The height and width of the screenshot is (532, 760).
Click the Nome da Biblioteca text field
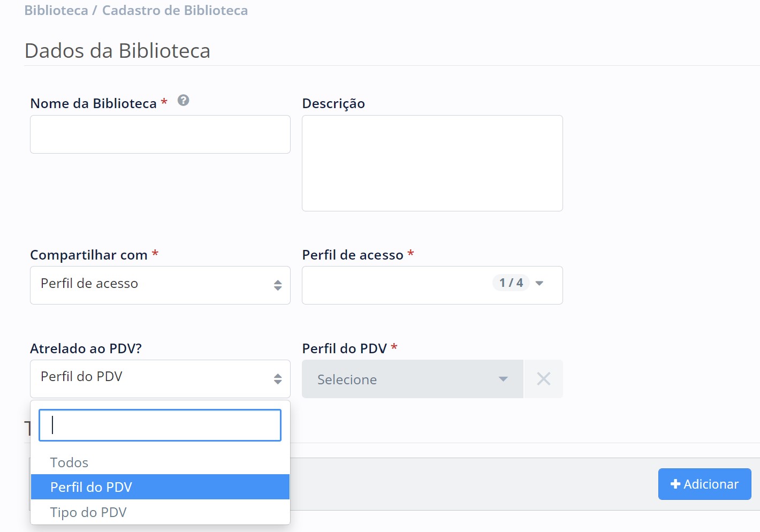point(159,134)
